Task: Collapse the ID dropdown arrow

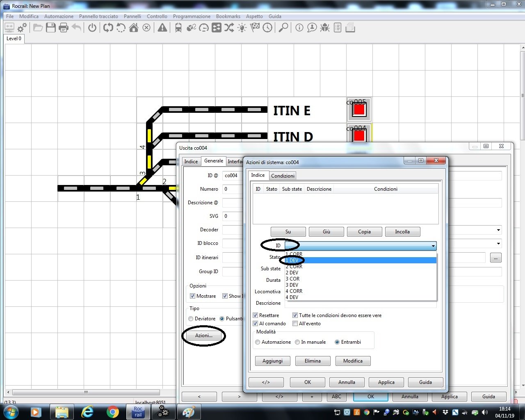Action: [433, 246]
